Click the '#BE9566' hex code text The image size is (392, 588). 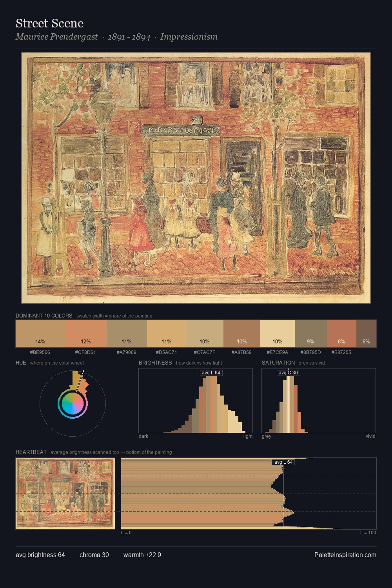pyautogui.click(x=40, y=352)
